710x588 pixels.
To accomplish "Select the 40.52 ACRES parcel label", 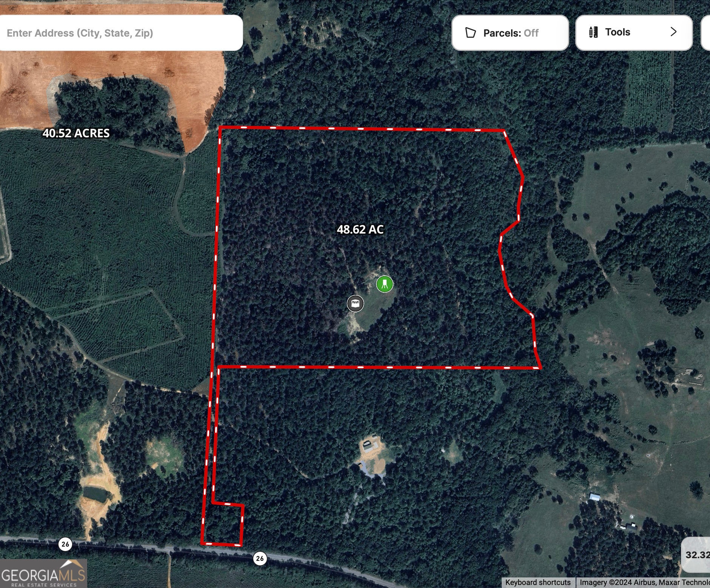I will pyautogui.click(x=76, y=133).
